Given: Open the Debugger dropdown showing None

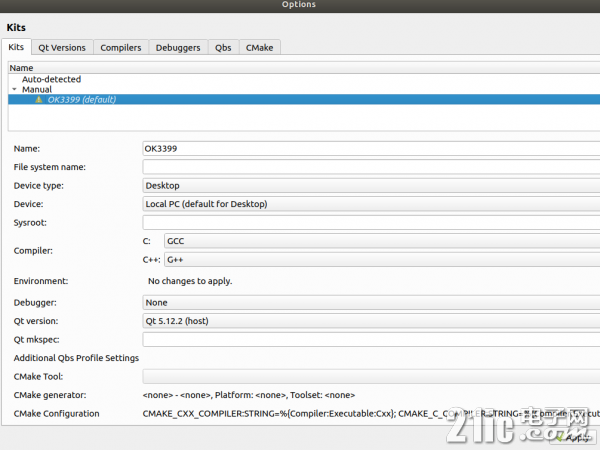Looking at the screenshot, I should 371,302.
